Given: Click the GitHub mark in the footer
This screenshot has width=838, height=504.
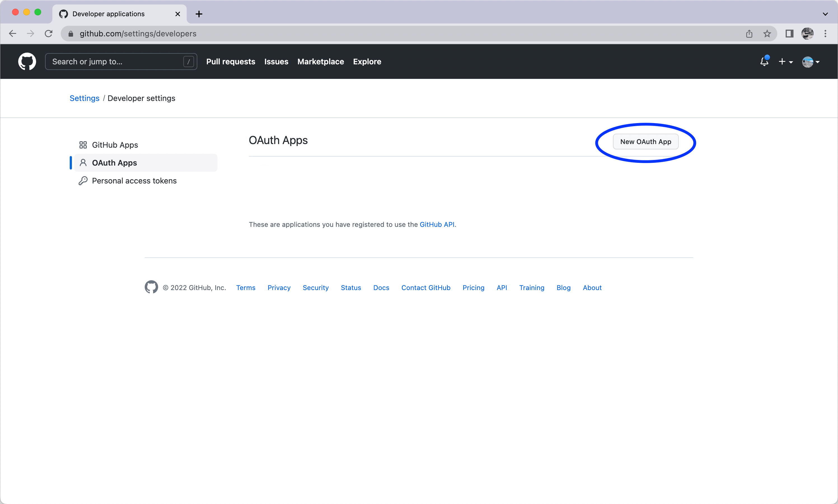Looking at the screenshot, I should coord(151,287).
